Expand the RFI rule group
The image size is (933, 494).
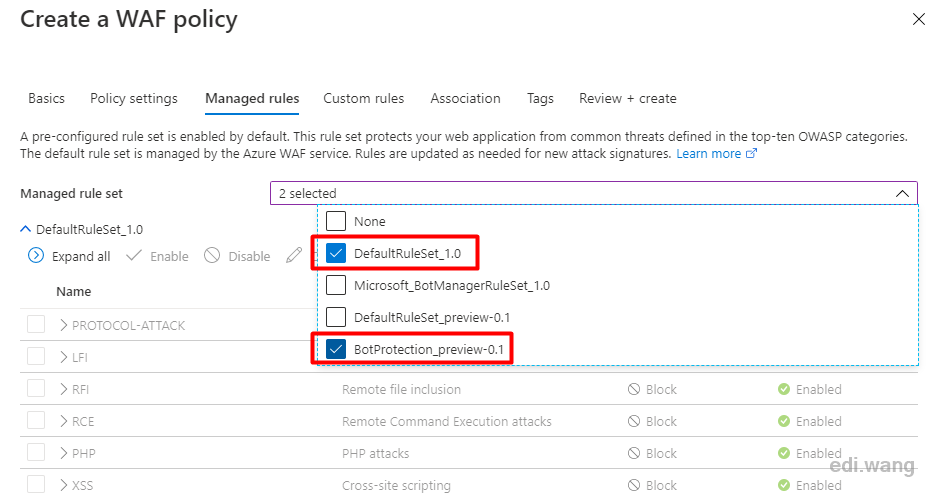(64, 389)
